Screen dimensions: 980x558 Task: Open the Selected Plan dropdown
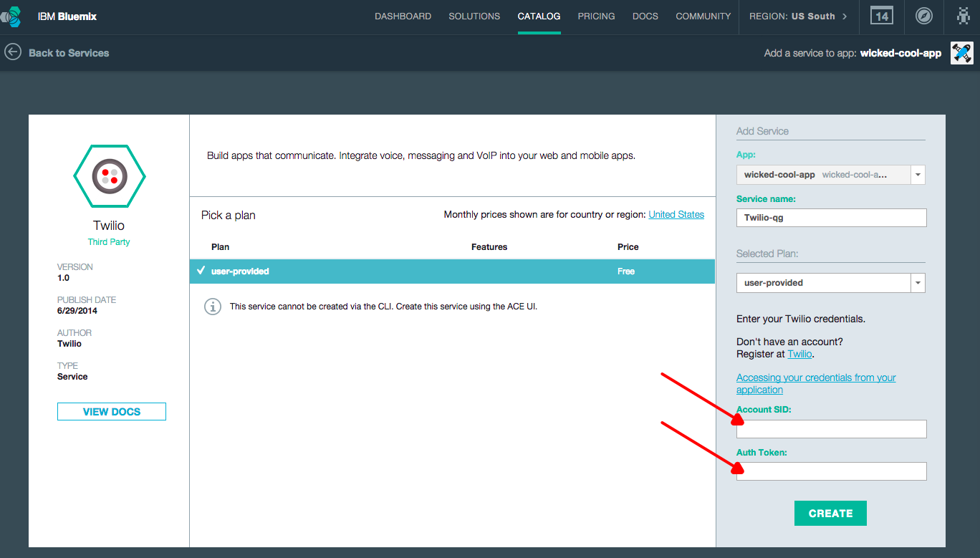coord(831,283)
